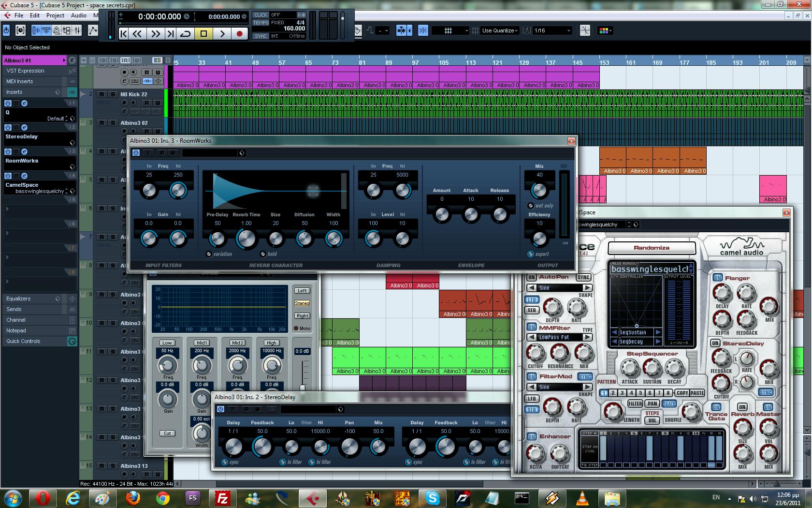The width and height of the screenshot is (812, 508).
Task: Expand the Equalizers inspector section
Action: [x=18, y=299]
